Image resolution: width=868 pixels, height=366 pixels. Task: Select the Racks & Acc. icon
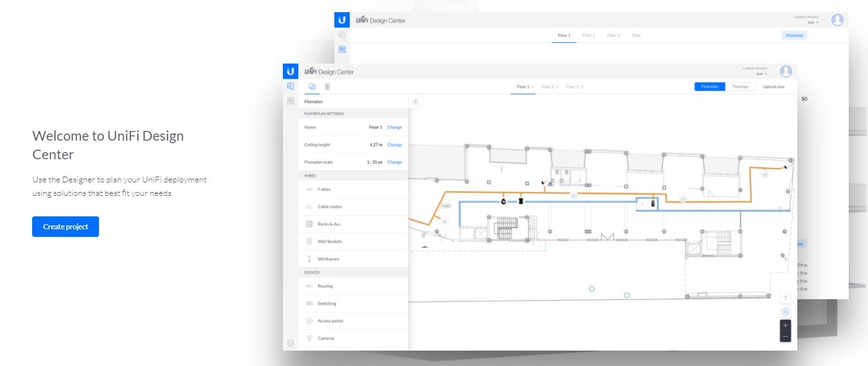pyautogui.click(x=309, y=224)
